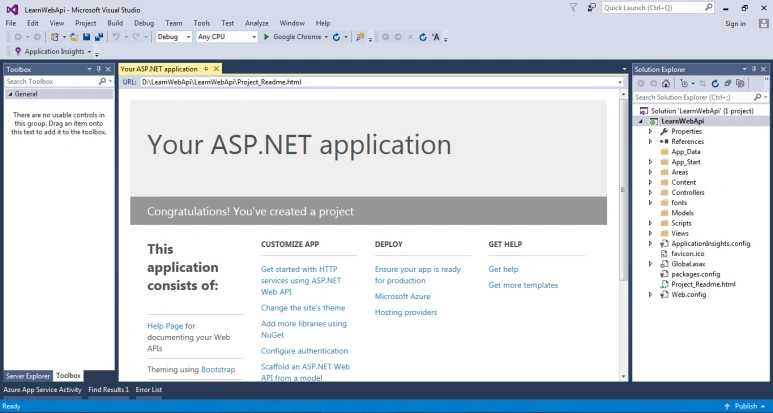Open the Find Results 1 tab
773x413 pixels.
[108, 390]
